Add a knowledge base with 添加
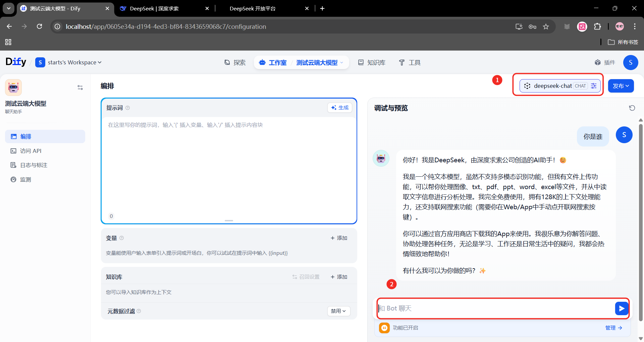Screen dimensions: 644x342 339,277
